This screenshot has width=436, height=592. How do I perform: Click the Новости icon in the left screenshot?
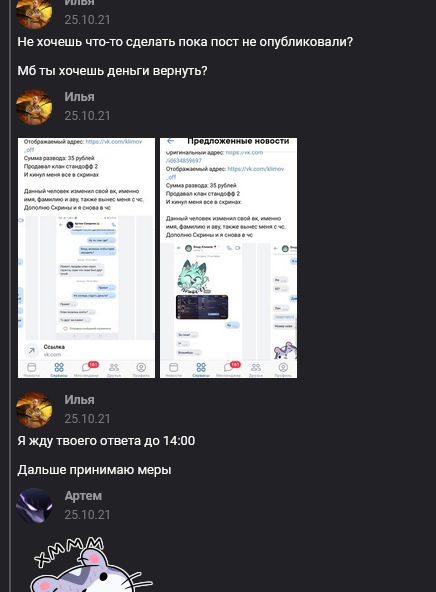(31, 369)
